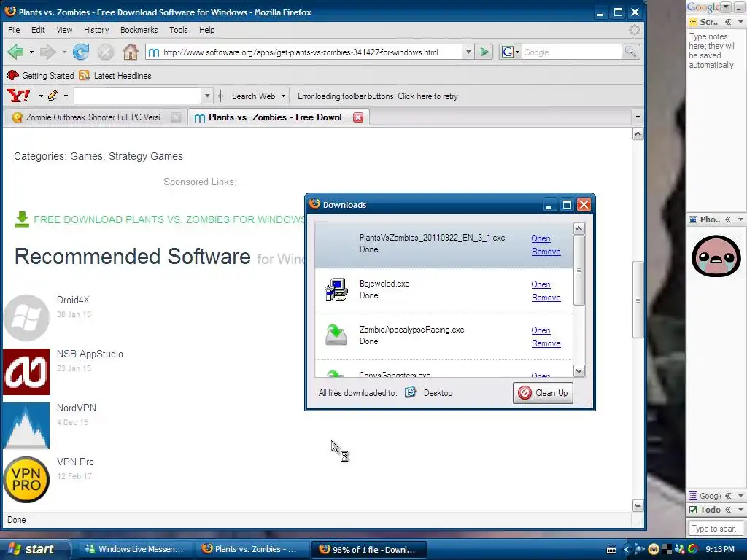Reload the page with the refresh icon
The image size is (747, 560).
pyautogui.click(x=81, y=52)
